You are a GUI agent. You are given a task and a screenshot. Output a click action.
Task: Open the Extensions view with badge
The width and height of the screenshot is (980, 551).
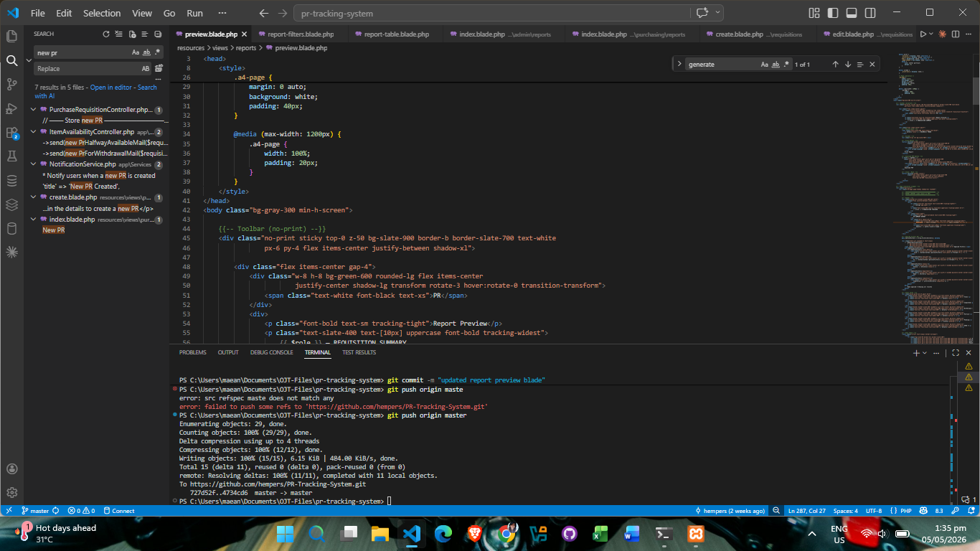[x=11, y=133]
